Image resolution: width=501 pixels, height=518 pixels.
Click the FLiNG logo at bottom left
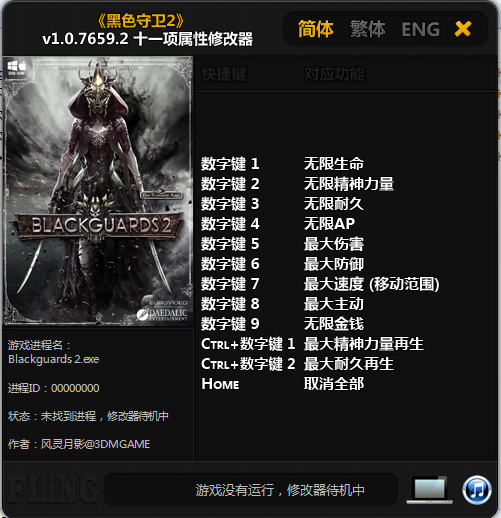coord(52,490)
